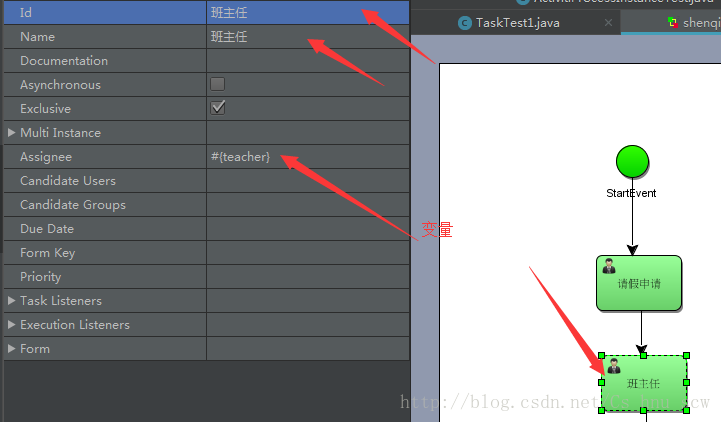Select the 班主任 user task node
721x422 pixels.
(x=644, y=383)
